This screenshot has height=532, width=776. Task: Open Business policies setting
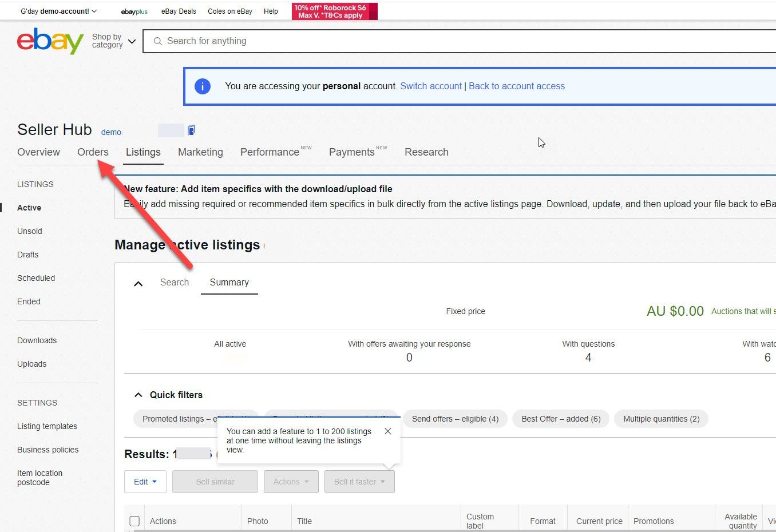click(x=48, y=450)
